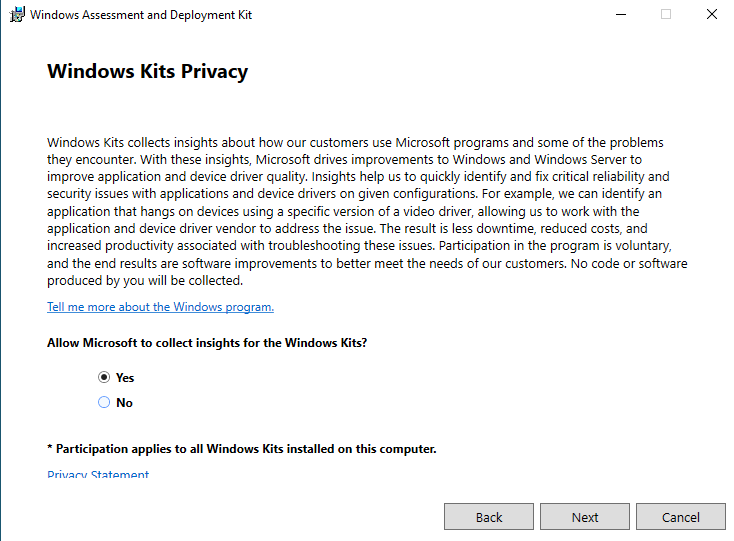Image resolution: width=734 pixels, height=541 pixels.
Task: Minimize the Windows Assessment and Deployment Kit window
Action: (620, 15)
